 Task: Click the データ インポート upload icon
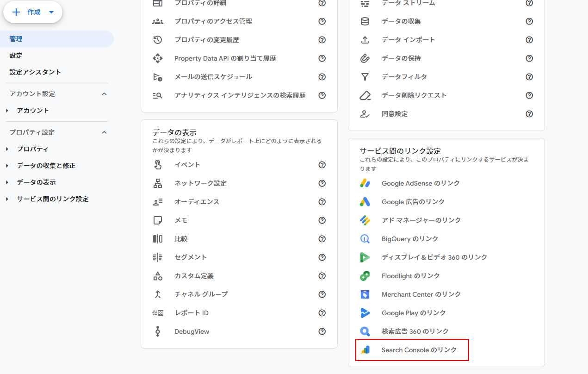point(365,40)
